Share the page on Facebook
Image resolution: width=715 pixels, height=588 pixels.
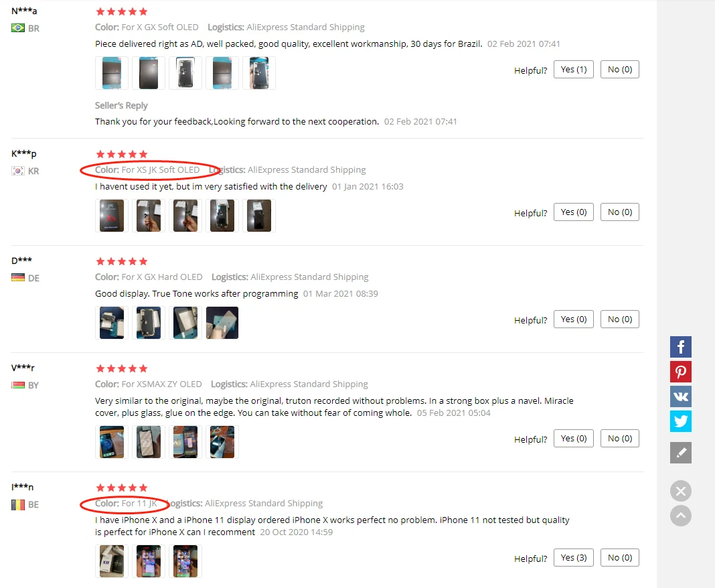coord(680,347)
